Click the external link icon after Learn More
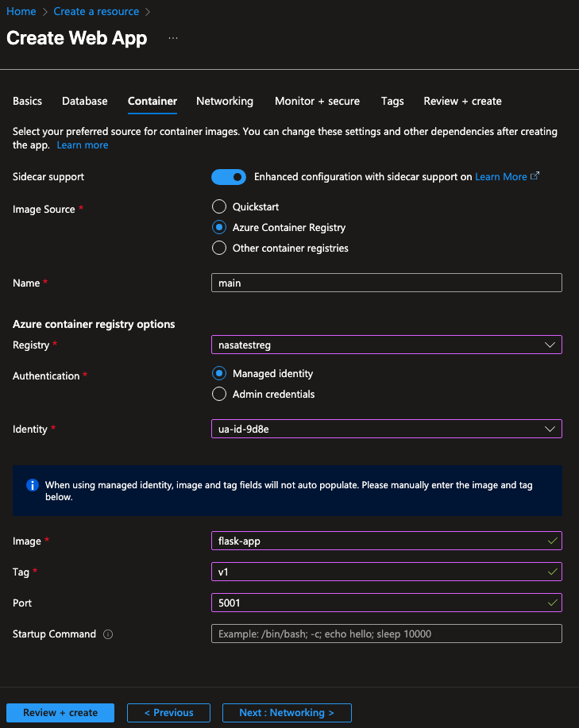Screen dimensions: 579x728 tap(535, 176)
